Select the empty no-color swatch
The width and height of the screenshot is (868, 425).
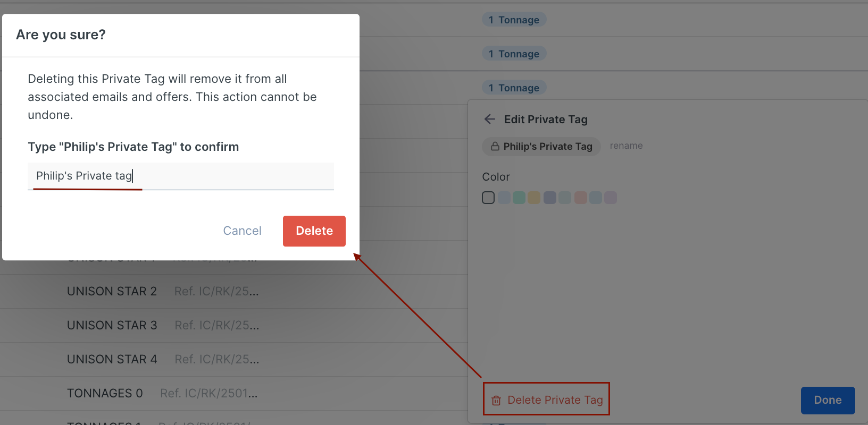[488, 198]
